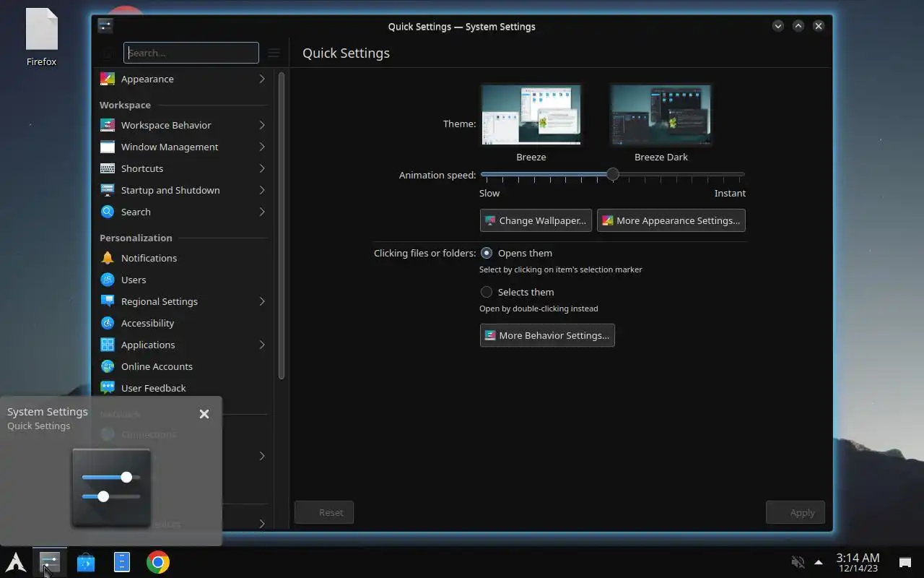Open the sidebar hamburger menu

point(274,53)
